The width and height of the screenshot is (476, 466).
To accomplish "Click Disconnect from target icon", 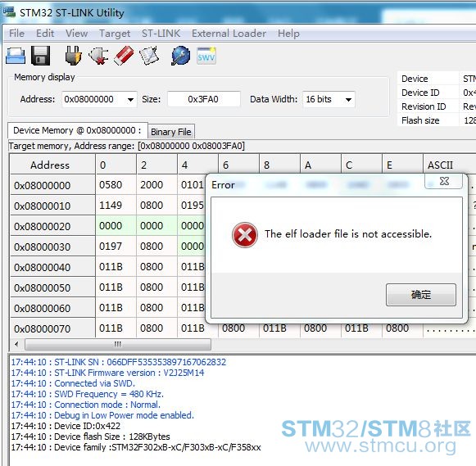I will pos(98,56).
